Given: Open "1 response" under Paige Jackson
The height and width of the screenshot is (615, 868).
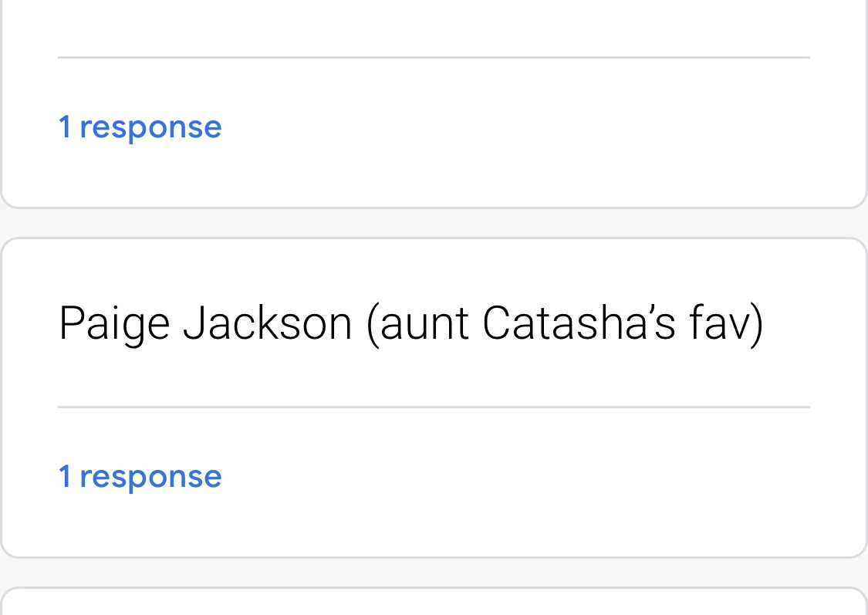Looking at the screenshot, I should (x=140, y=476).
